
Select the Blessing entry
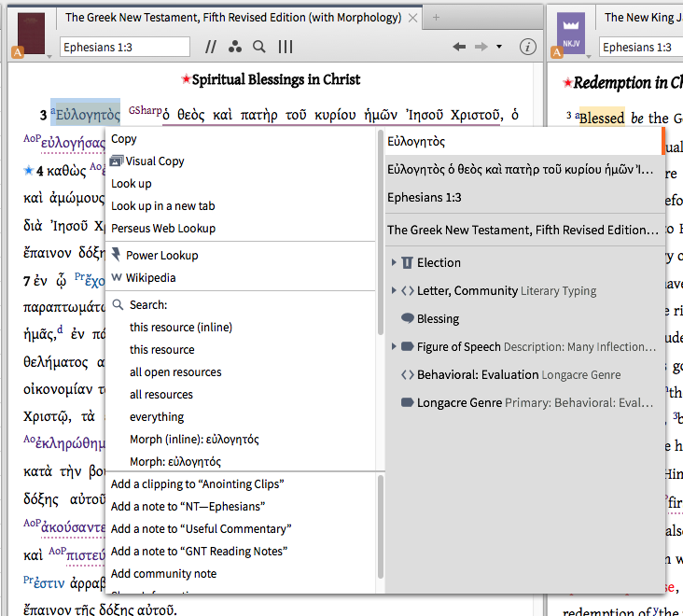[x=438, y=319]
